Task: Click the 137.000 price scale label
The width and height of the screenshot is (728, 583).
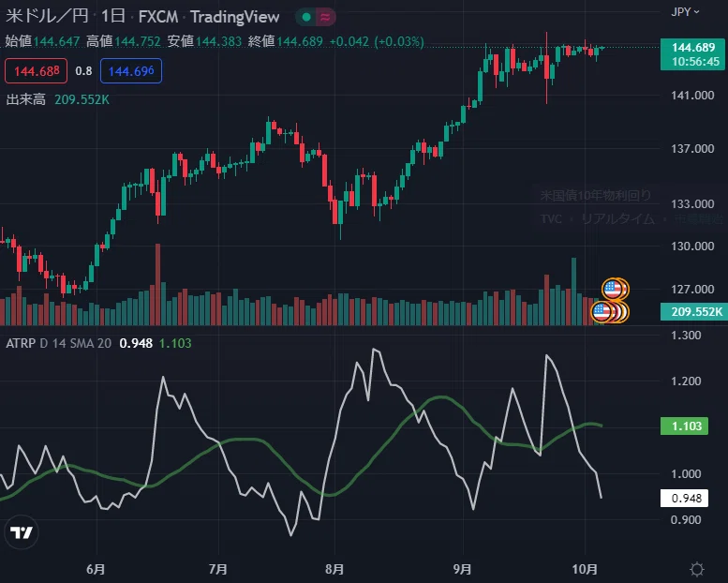Action: pos(692,149)
